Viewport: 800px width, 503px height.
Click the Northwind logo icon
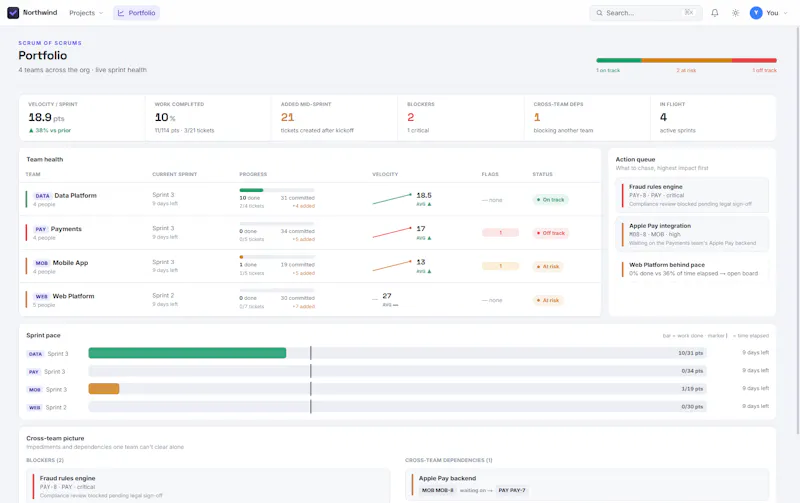(x=13, y=13)
